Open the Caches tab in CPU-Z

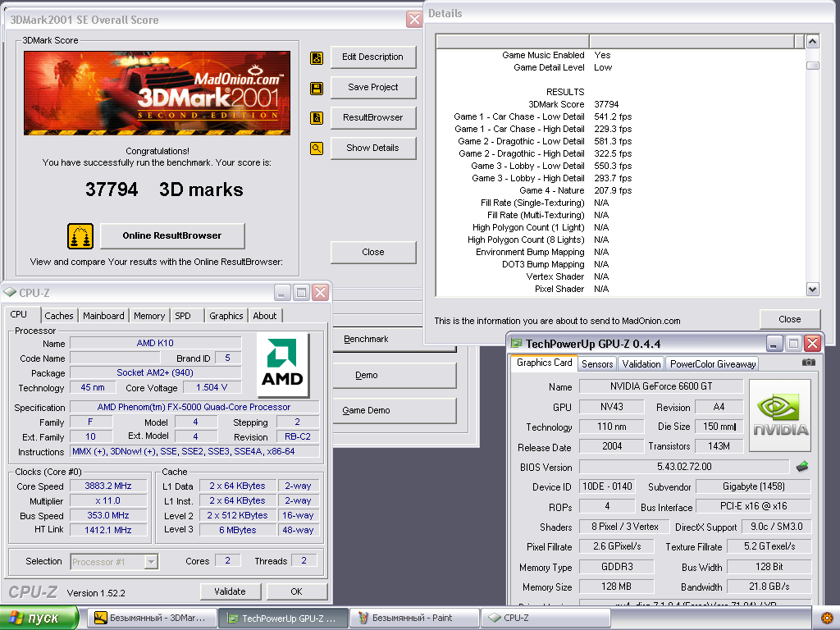(59, 316)
